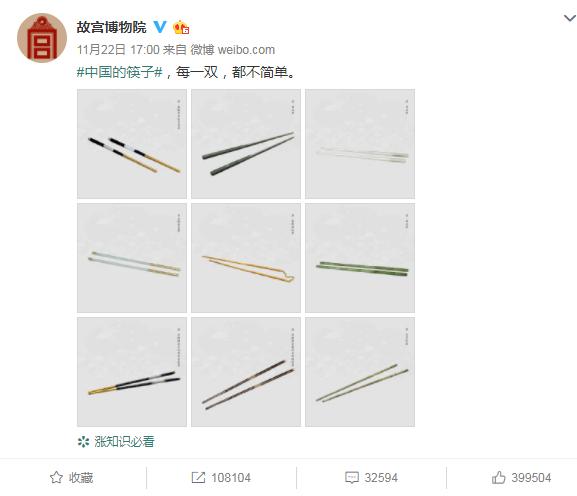Viewport: 577px width, 496px height.
Task: Click the crown membership badge icon
Action: [x=181, y=27]
